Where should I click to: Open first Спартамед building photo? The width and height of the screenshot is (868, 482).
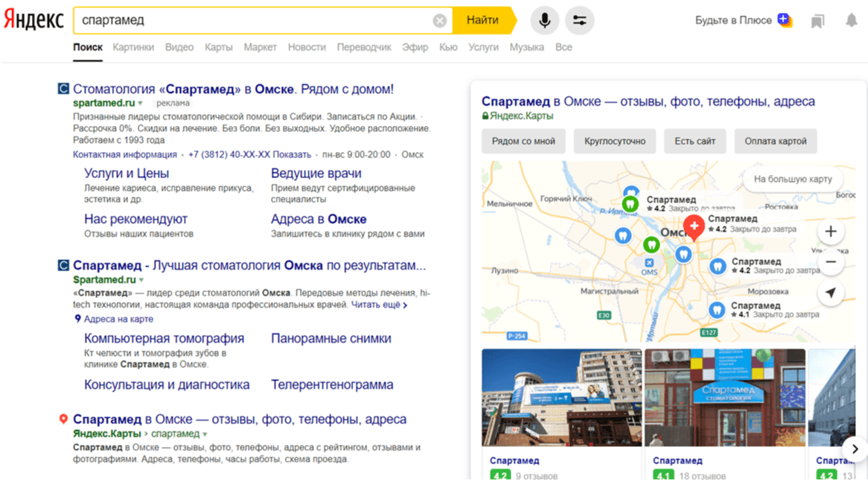[x=561, y=397]
